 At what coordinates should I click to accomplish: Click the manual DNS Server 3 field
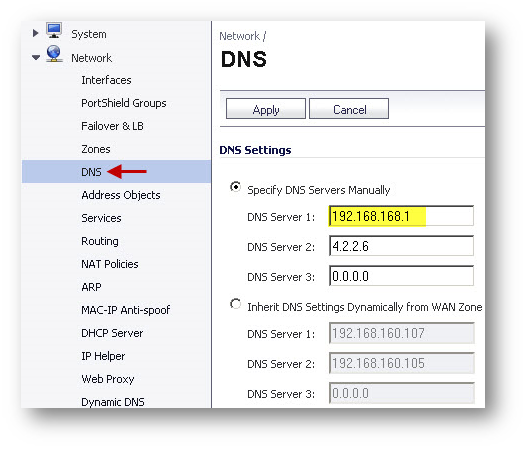click(x=401, y=276)
